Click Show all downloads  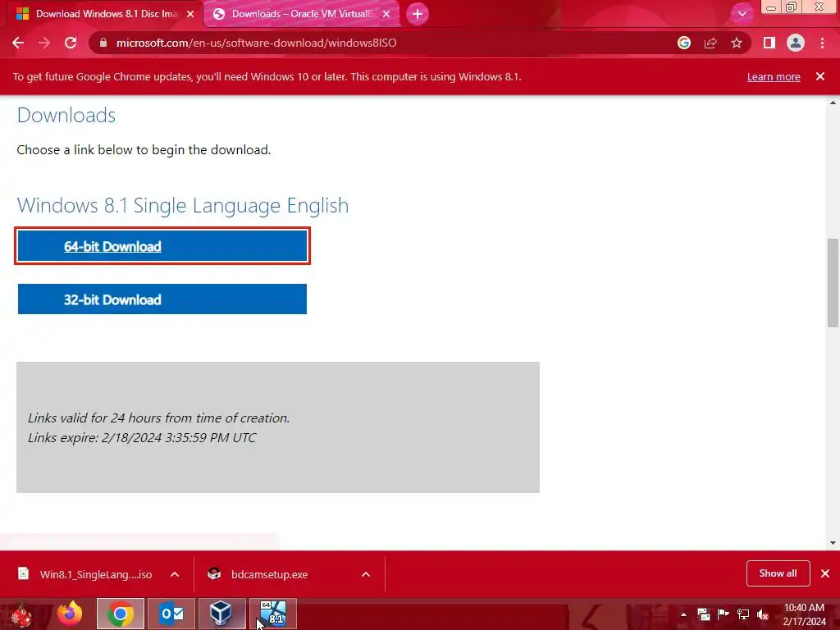(x=778, y=573)
